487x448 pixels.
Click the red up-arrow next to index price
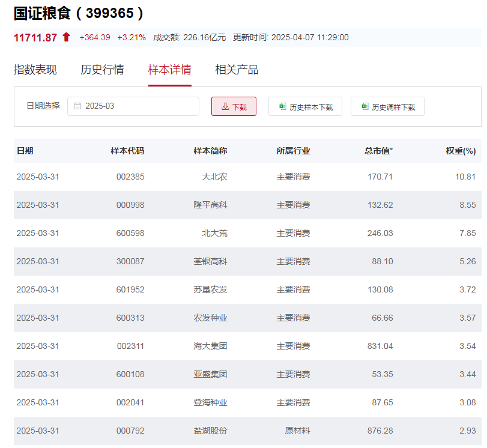(66, 37)
